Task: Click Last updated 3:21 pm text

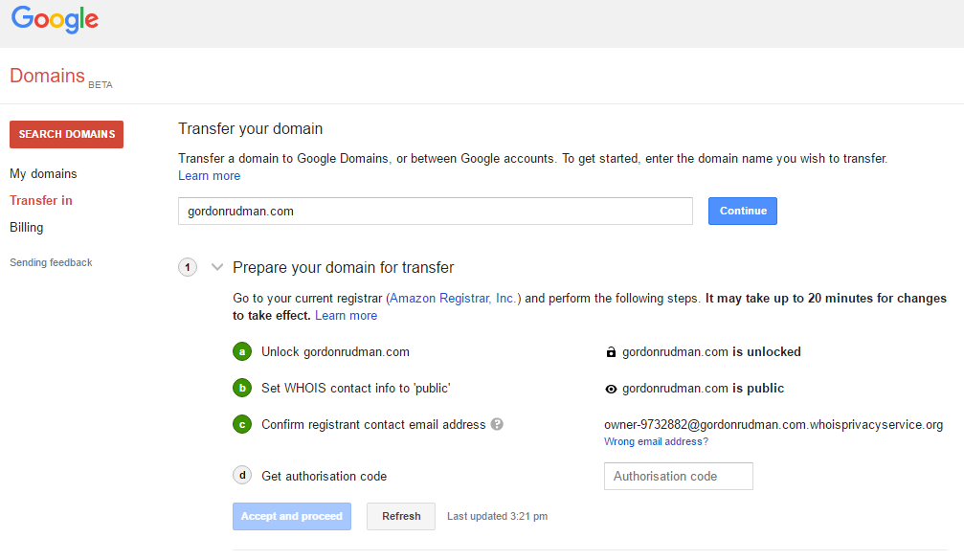Action: click(x=498, y=516)
